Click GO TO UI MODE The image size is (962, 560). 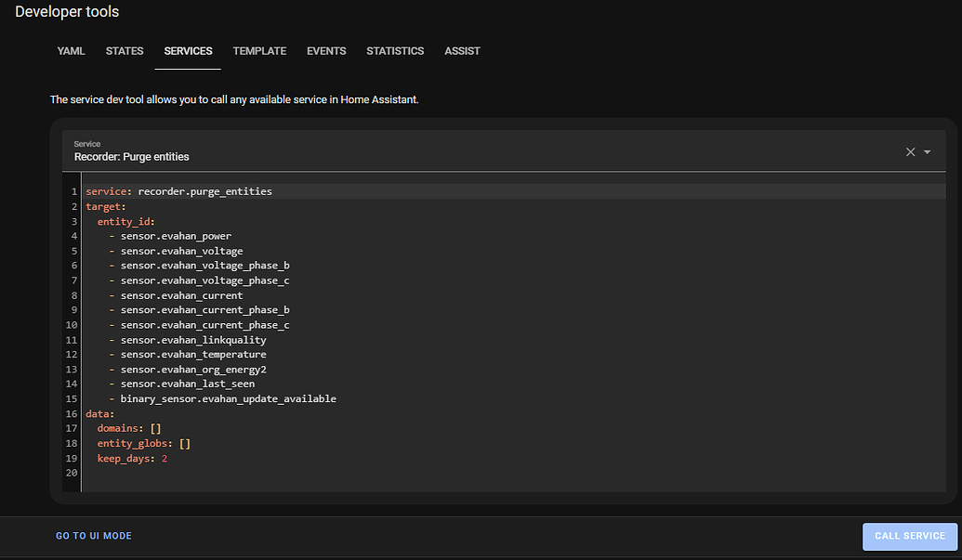pos(93,536)
